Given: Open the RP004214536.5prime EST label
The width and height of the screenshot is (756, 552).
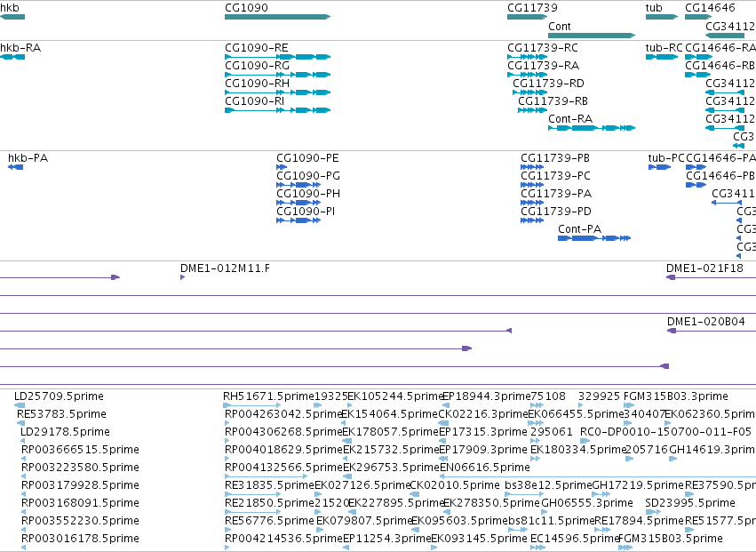Looking at the screenshot, I should click(x=283, y=539).
